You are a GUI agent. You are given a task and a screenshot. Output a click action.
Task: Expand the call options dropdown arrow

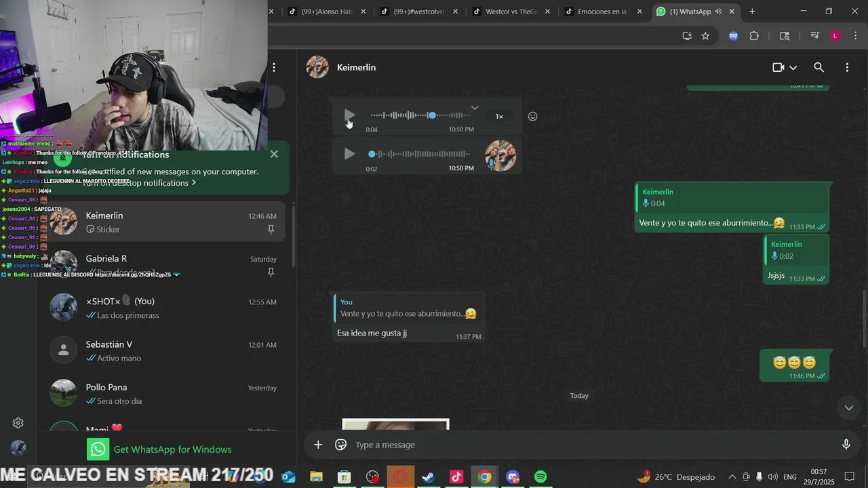tap(793, 67)
